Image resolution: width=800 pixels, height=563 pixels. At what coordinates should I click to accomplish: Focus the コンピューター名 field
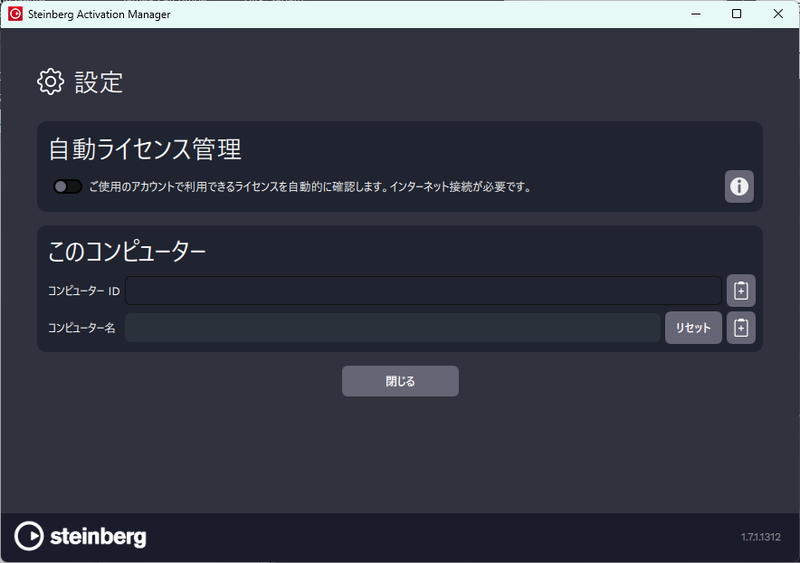pos(393,328)
